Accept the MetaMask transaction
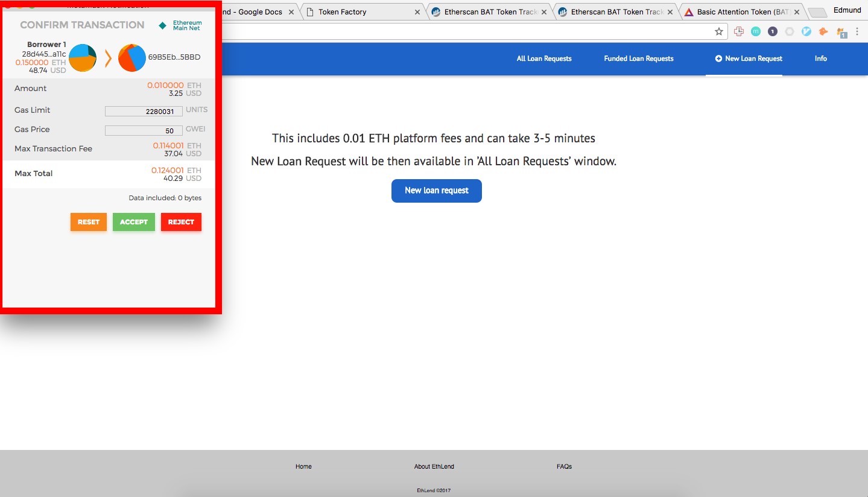 [134, 222]
